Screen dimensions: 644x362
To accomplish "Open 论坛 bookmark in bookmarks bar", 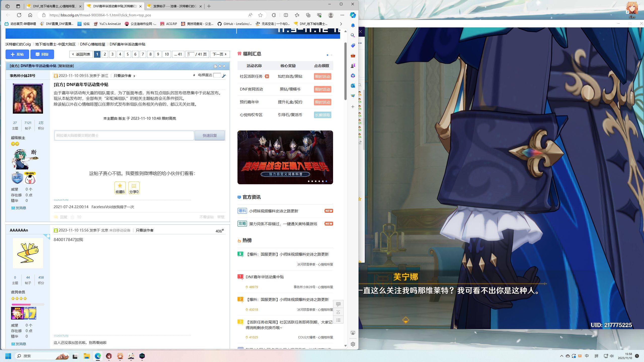I will (84, 24).
